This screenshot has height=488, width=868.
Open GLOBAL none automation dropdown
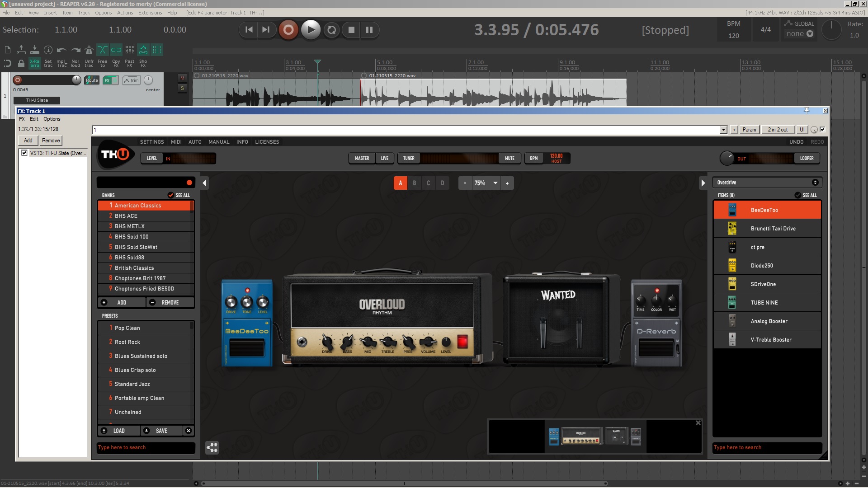click(x=799, y=33)
